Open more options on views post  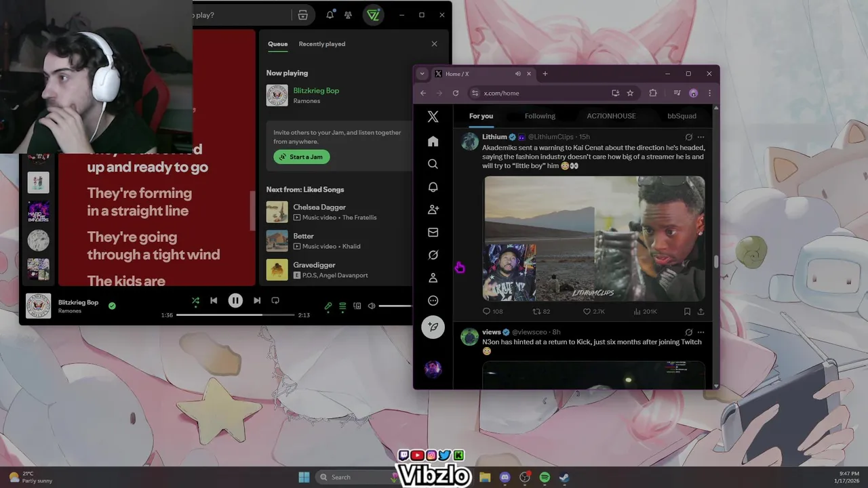pyautogui.click(x=701, y=332)
